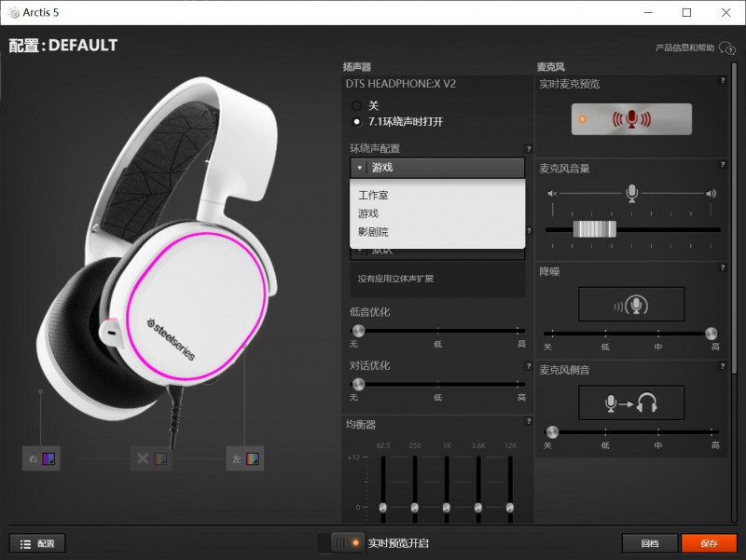Click 产品信息和帮助 link

click(684, 48)
